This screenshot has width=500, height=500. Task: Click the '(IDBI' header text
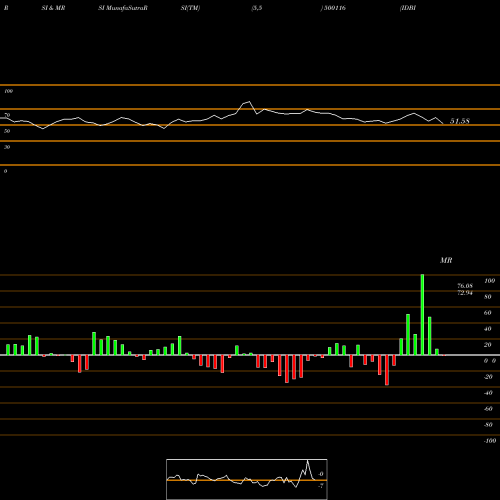pos(408,8)
